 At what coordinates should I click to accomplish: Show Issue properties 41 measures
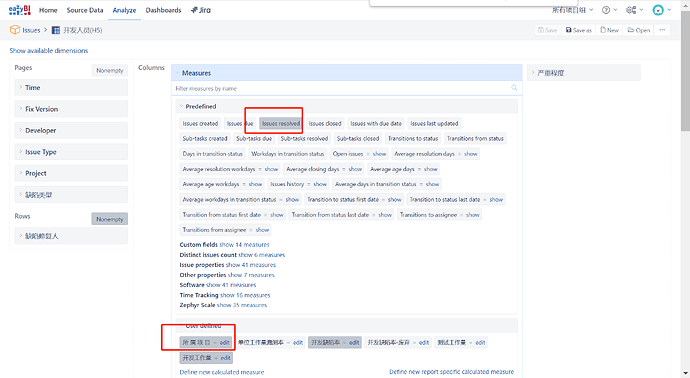coord(251,265)
